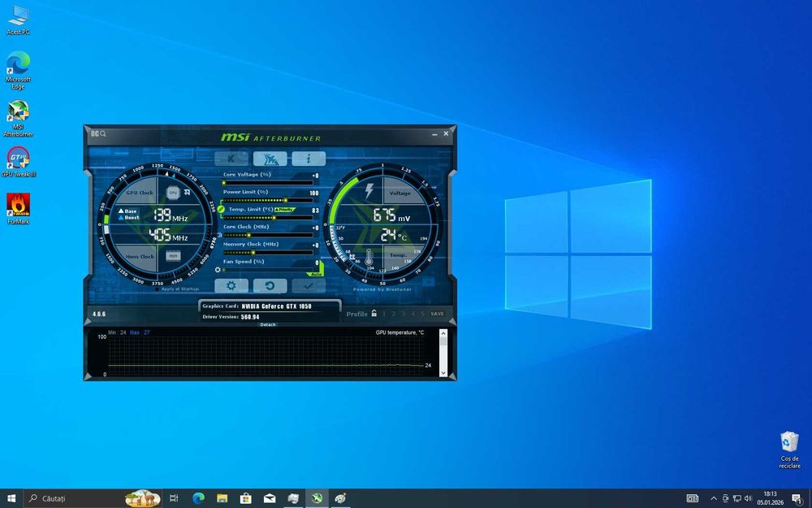This screenshot has height=508, width=812.
Task: Open the OC Scanner search icon
Action: tap(98, 134)
